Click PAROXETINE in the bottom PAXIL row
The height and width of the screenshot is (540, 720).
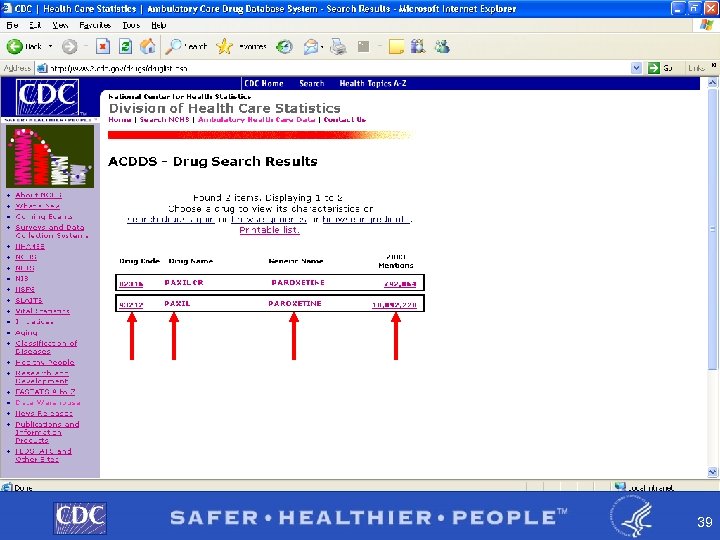[x=295, y=304]
